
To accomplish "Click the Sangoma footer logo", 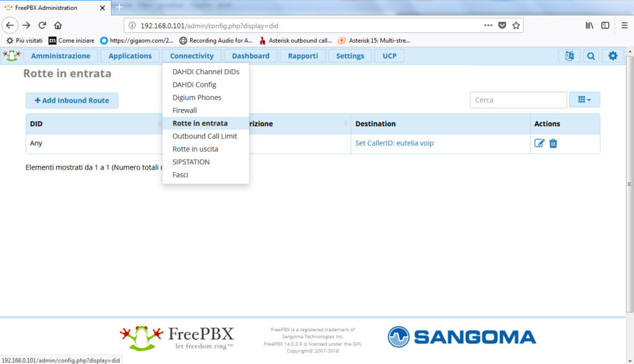I will click(462, 337).
